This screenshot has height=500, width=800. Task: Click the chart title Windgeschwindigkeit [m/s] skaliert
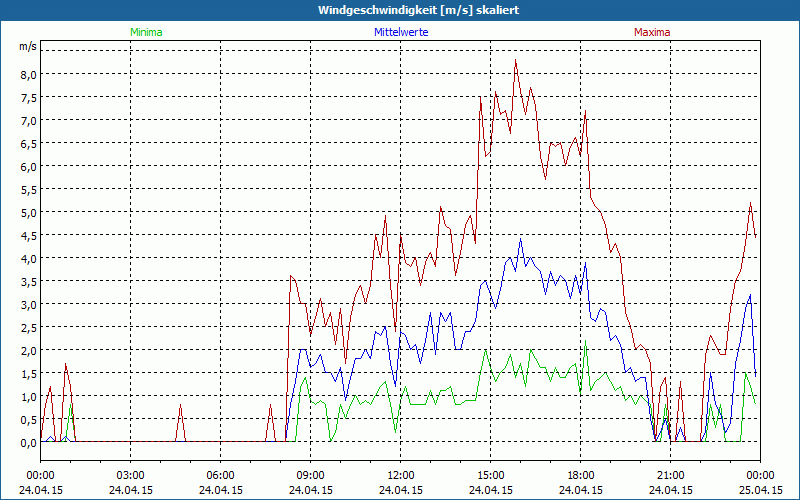click(418, 10)
